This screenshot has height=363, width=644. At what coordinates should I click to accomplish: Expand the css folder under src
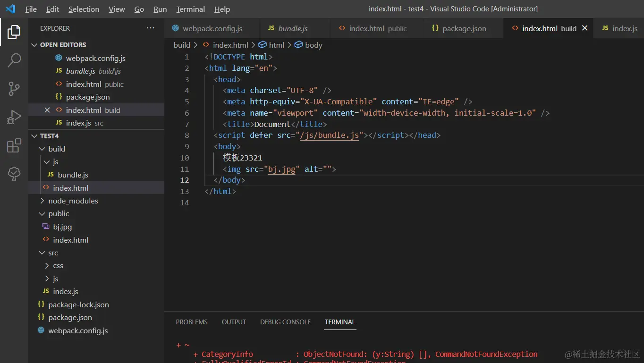click(x=58, y=266)
